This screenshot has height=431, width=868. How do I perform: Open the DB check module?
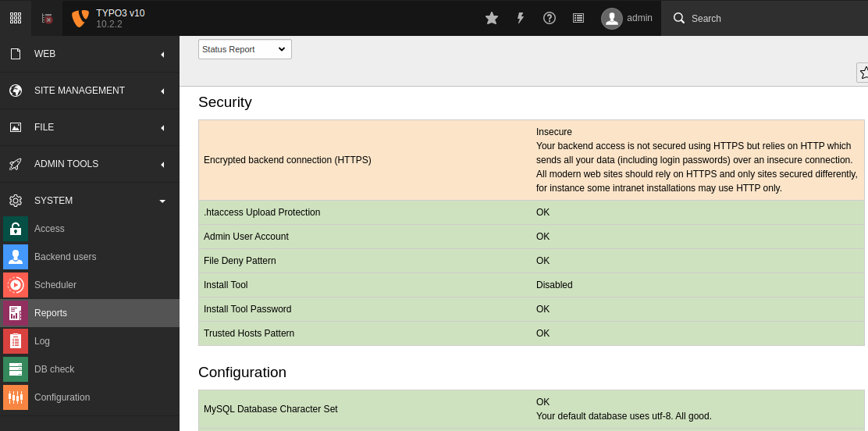click(x=54, y=369)
